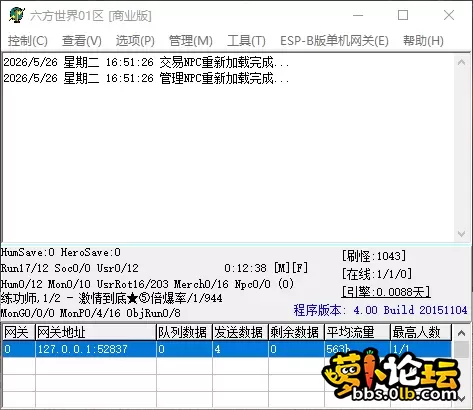Click the 网关地址 column header

pos(96,332)
